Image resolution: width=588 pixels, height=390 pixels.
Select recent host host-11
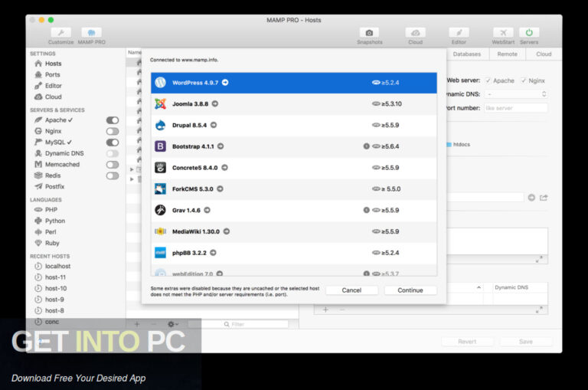click(51, 277)
